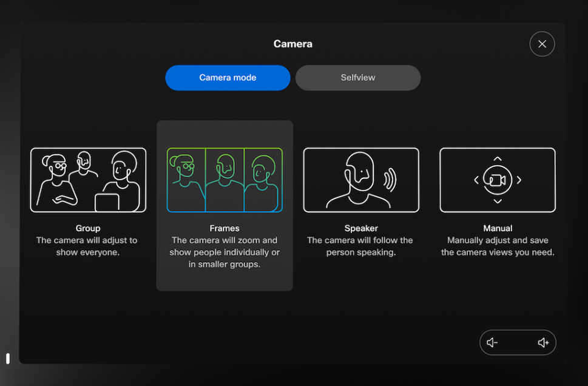Click the camera icon in Manual illustration

point(498,180)
